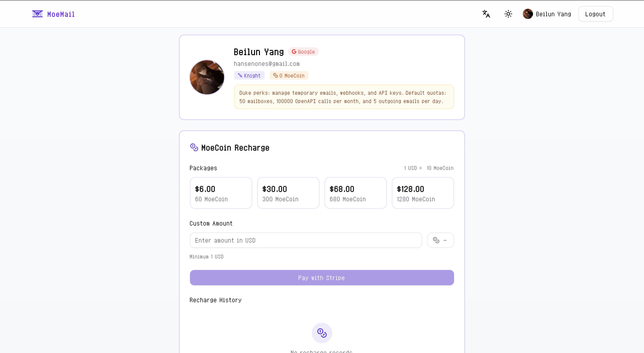
Task: Click Pay with Stripe button
Action: [322, 278]
